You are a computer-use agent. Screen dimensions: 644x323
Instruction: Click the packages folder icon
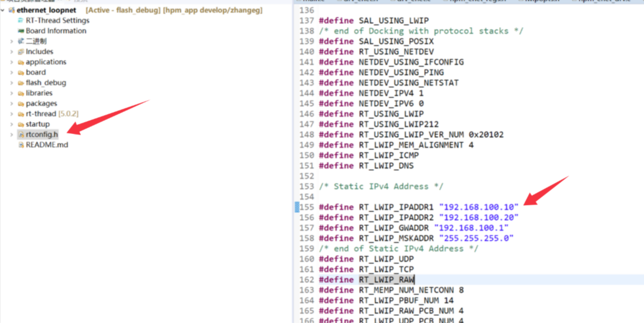pos(21,103)
